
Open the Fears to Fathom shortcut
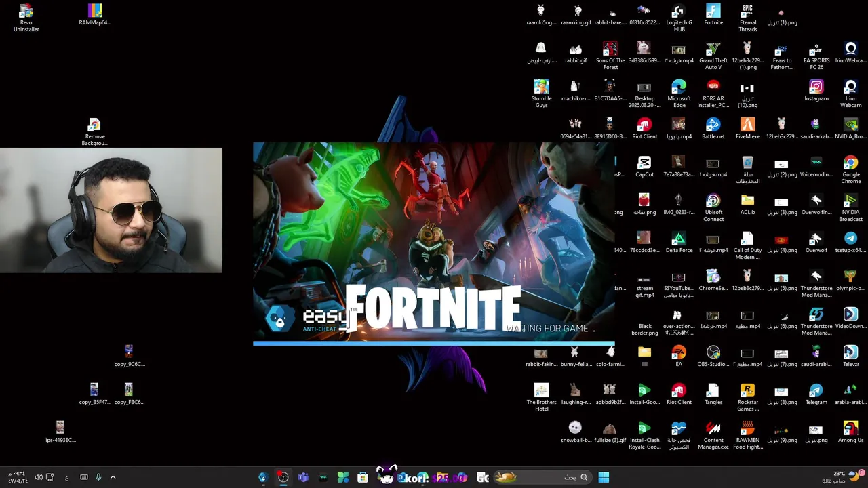point(782,56)
